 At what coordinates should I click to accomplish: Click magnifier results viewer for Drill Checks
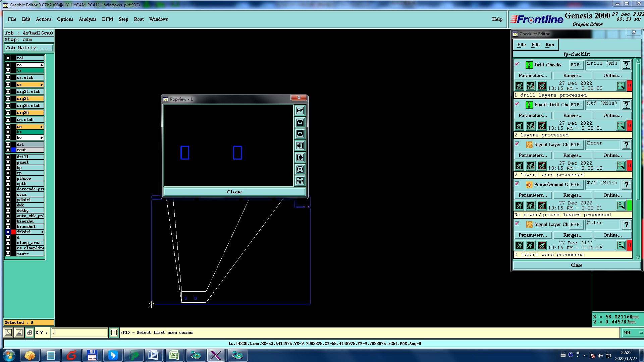[621, 86]
